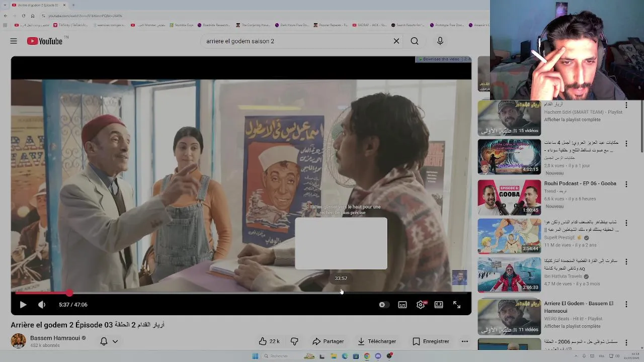The width and height of the screenshot is (644, 362).
Task: Open Hachem Sdiri playlist thumbnail, 15 vidéos
Action: 509,118
